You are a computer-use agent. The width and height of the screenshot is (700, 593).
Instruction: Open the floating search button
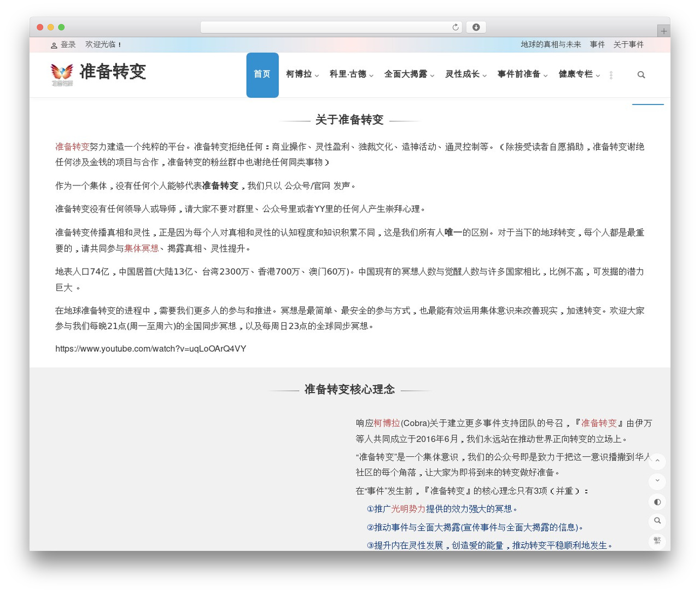click(x=657, y=521)
